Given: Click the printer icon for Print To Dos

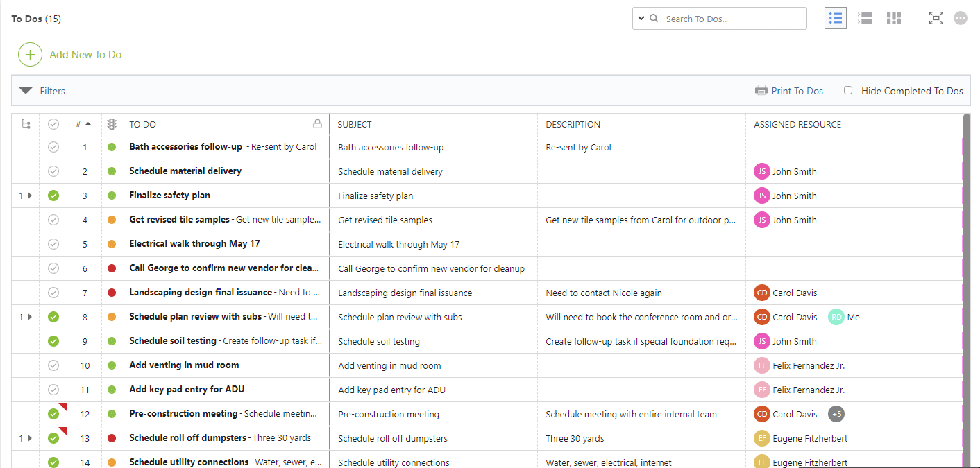Looking at the screenshot, I should click(x=761, y=91).
